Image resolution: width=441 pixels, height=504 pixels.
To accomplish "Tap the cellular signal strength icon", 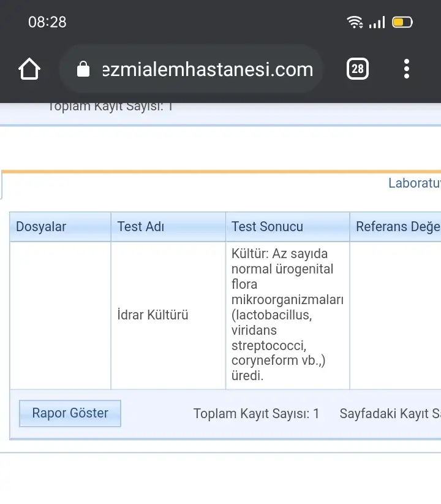I will (x=377, y=23).
